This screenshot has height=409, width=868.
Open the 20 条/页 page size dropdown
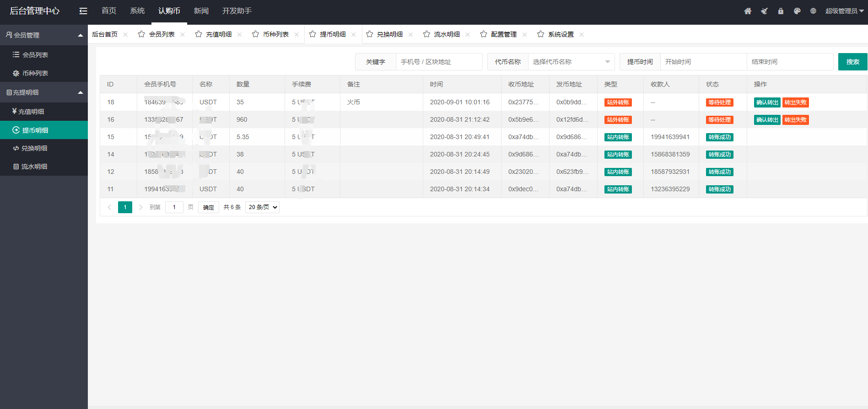[262, 207]
